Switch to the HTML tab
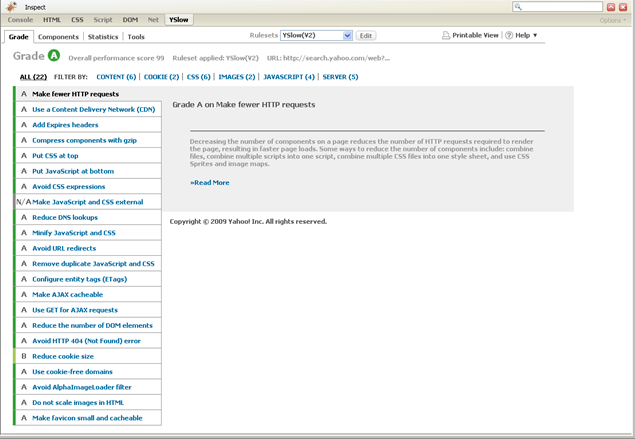This screenshot has width=635, height=439. click(x=52, y=19)
